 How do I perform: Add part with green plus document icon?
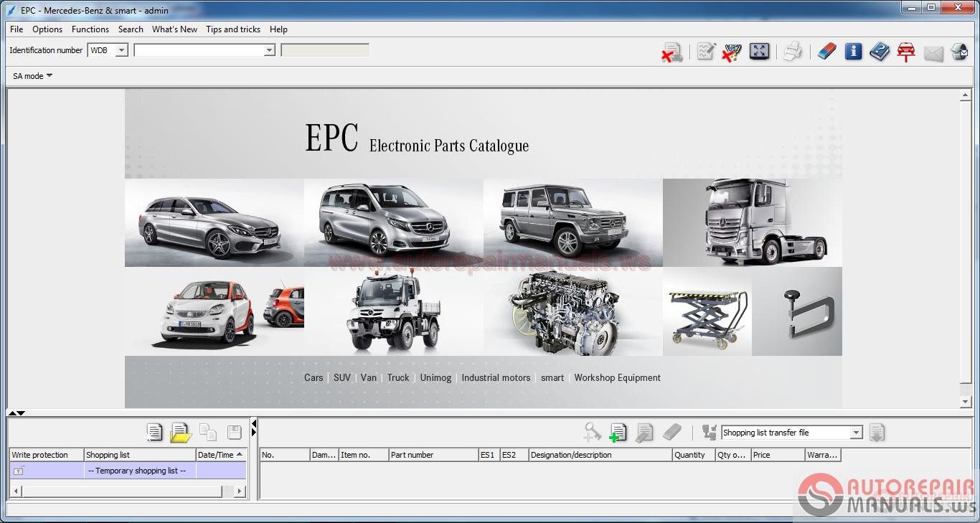pos(618,432)
